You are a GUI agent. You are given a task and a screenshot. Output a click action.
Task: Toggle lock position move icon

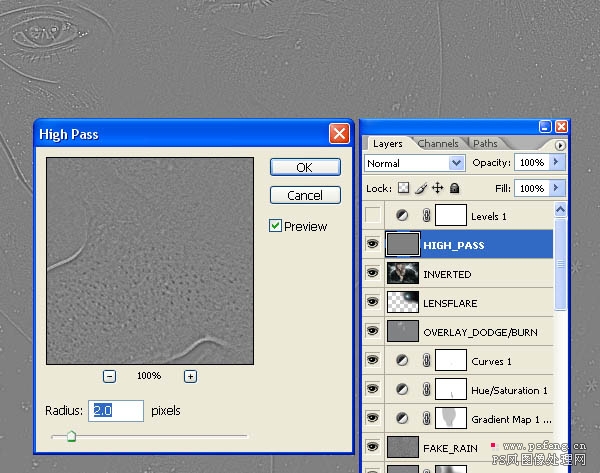(437, 188)
